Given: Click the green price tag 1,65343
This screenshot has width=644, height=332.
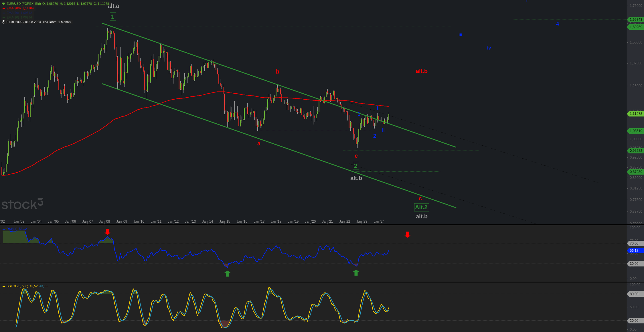Looking at the screenshot, I should (x=635, y=19).
